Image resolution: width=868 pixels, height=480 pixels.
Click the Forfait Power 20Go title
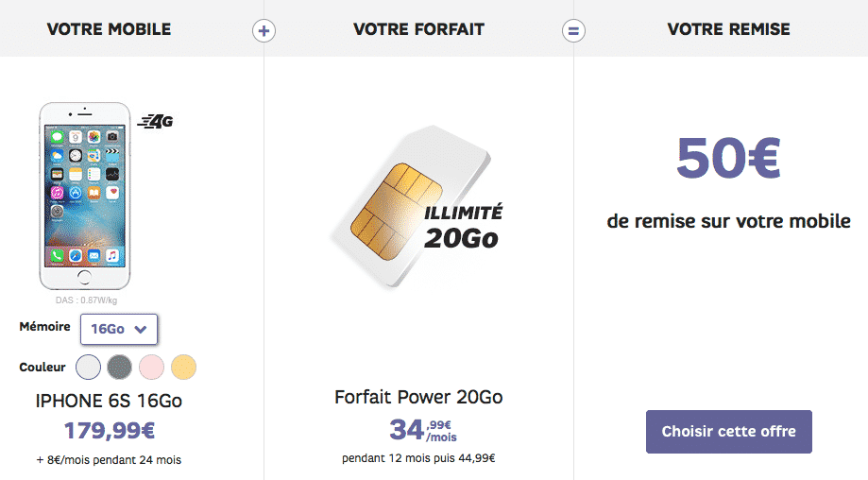click(418, 397)
